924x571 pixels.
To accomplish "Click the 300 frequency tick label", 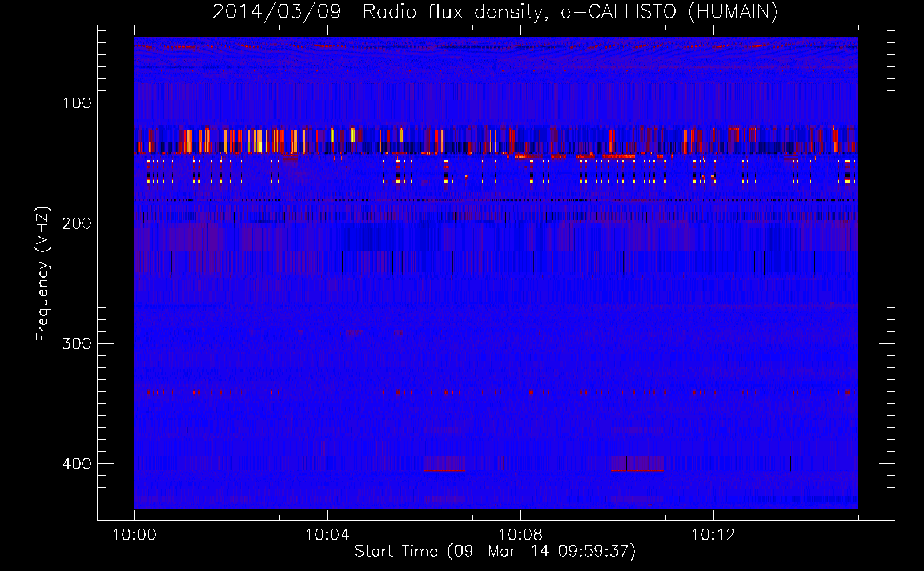I will [77, 344].
